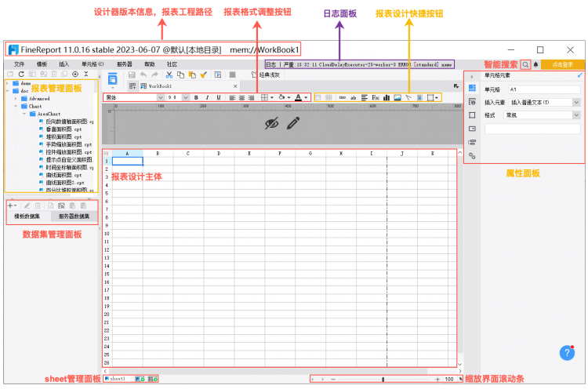Switch to the server dataset tab
The image size is (588, 389).
[x=74, y=216]
